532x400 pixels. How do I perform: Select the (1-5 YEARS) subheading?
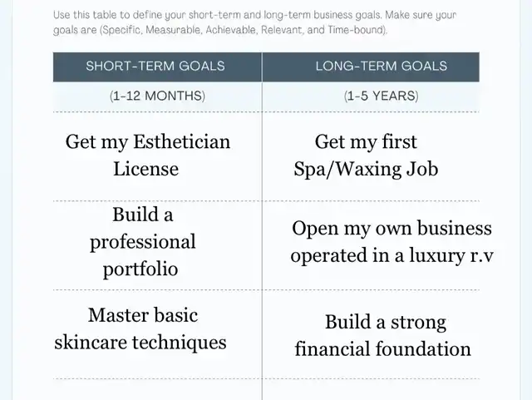(382, 96)
